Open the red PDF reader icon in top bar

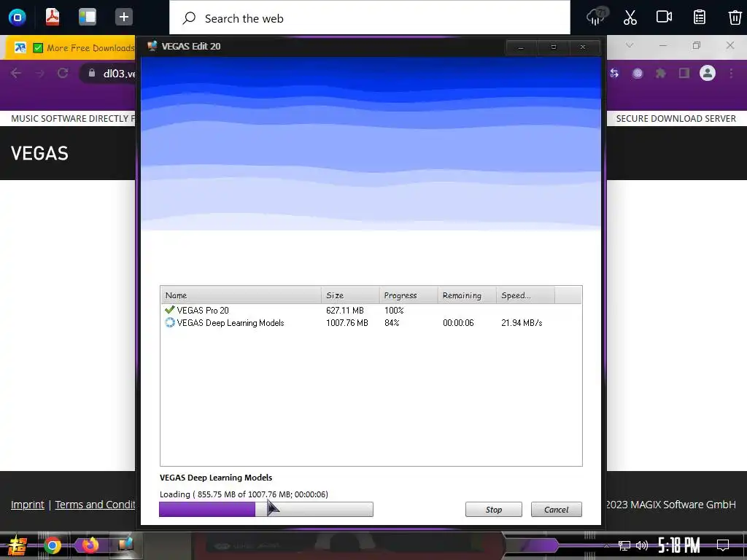[x=53, y=17]
